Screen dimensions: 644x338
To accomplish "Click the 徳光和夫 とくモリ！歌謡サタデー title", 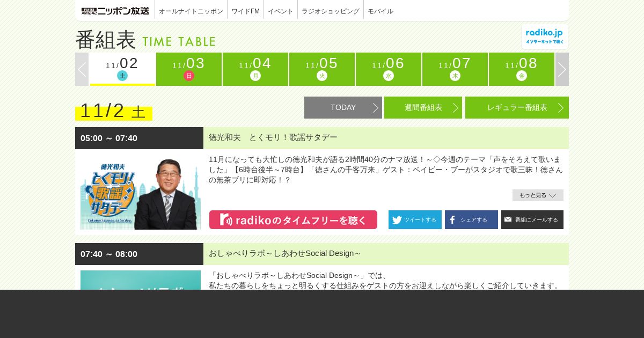I will [273, 137].
